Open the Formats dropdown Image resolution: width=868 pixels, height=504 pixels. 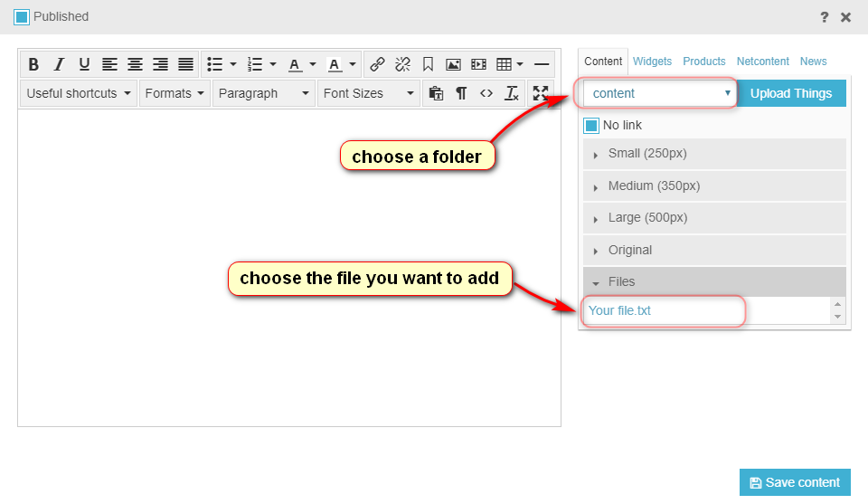pyautogui.click(x=175, y=93)
